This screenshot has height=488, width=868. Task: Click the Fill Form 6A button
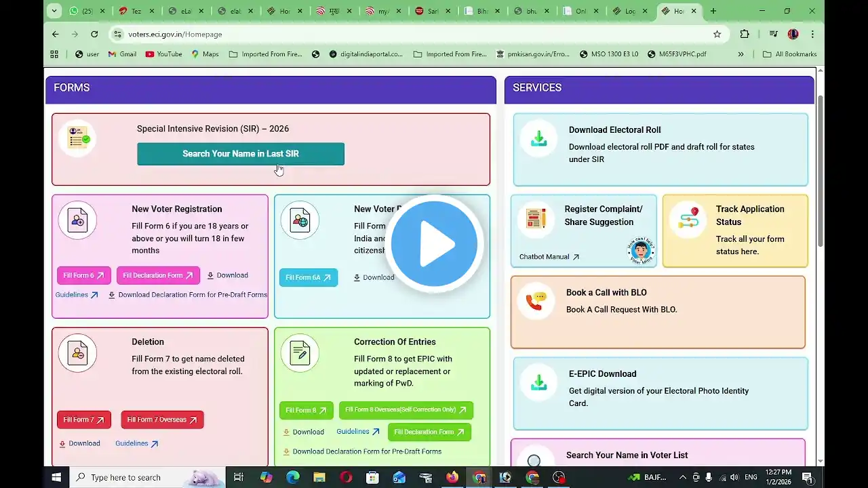tap(309, 277)
